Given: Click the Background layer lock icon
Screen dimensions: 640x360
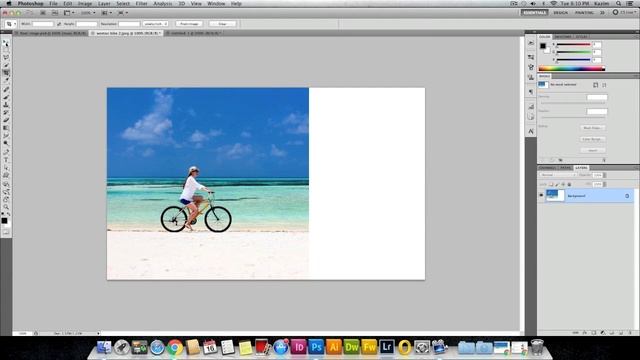Looking at the screenshot, I should click(x=627, y=196).
